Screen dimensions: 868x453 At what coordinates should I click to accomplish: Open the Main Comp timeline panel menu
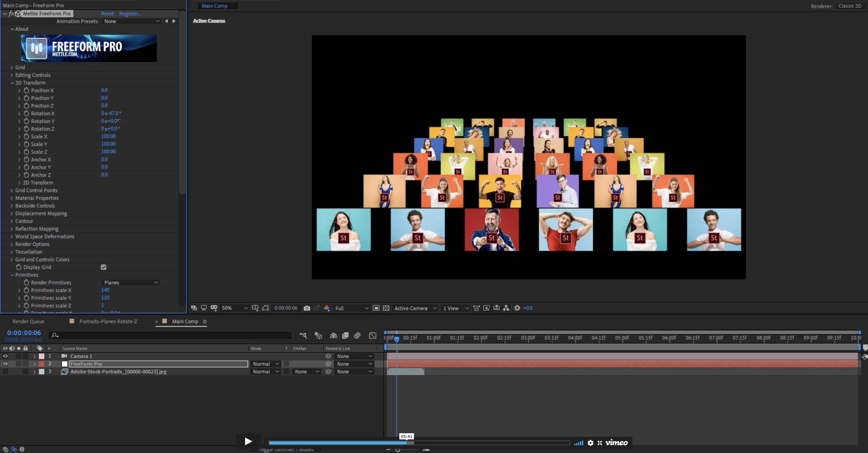click(x=205, y=322)
